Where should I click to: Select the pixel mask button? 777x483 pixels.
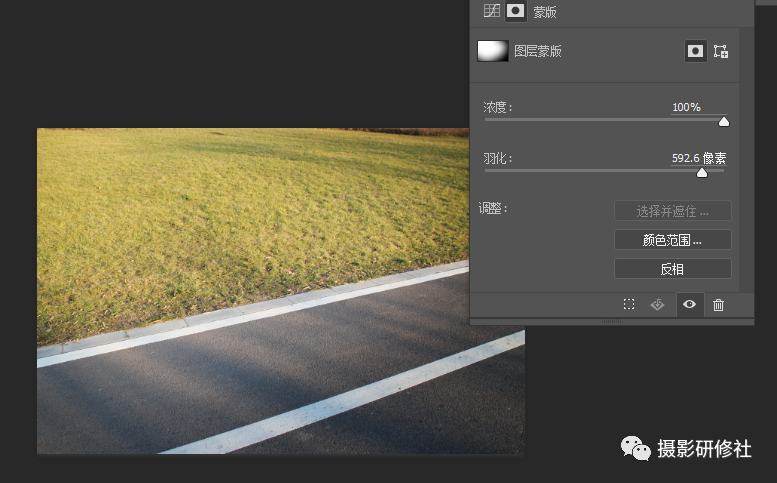695,51
